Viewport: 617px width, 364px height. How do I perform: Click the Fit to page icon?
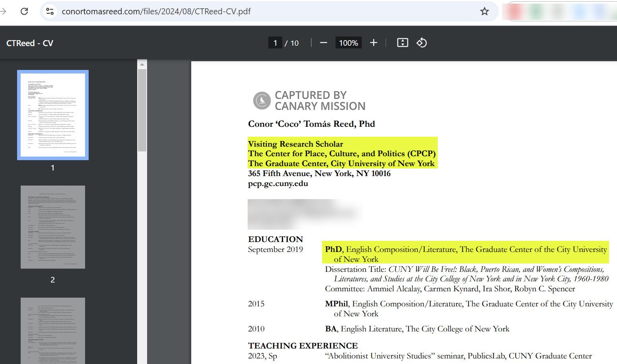coord(402,43)
